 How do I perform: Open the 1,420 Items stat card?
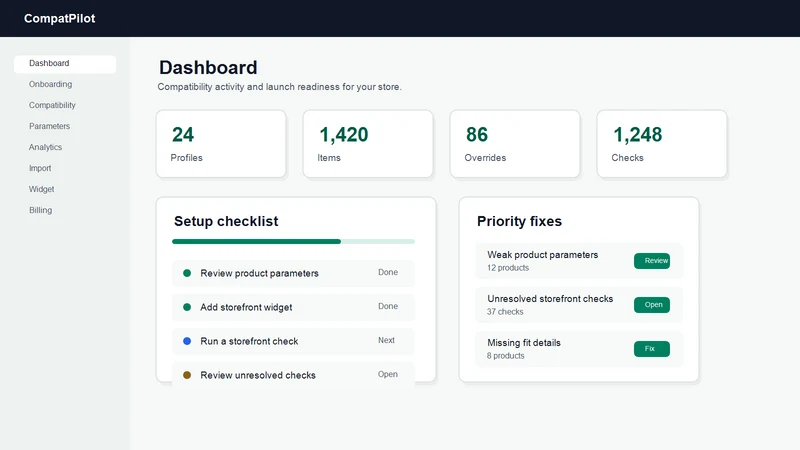click(x=368, y=144)
